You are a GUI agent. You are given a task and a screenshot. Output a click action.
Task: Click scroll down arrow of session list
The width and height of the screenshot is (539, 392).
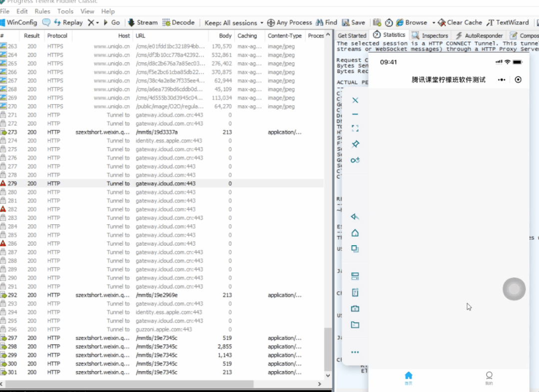tap(328, 376)
